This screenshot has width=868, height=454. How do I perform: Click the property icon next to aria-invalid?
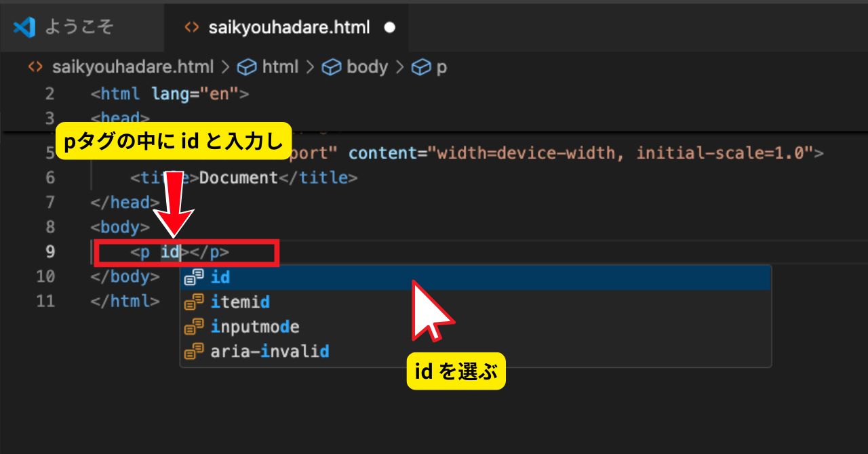coord(195,351)
